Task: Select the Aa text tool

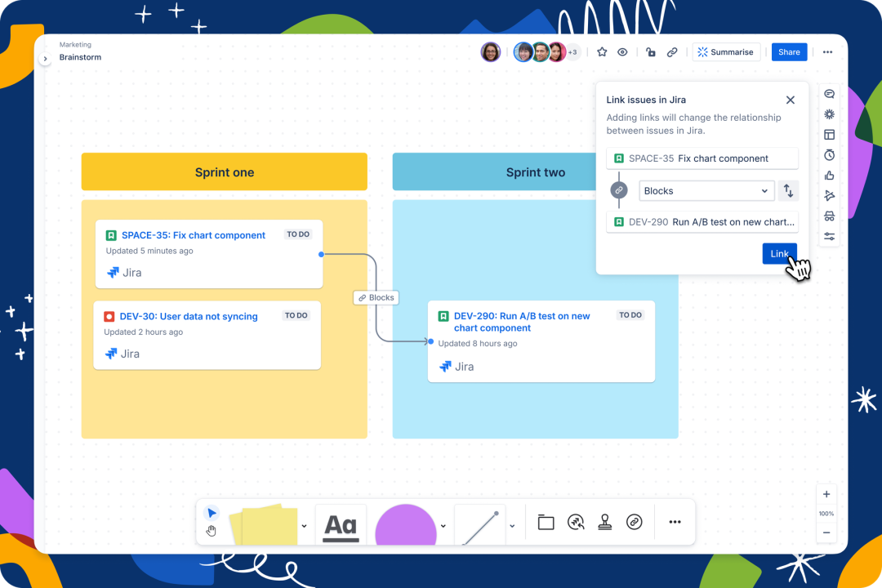Action: click(341, 526)
